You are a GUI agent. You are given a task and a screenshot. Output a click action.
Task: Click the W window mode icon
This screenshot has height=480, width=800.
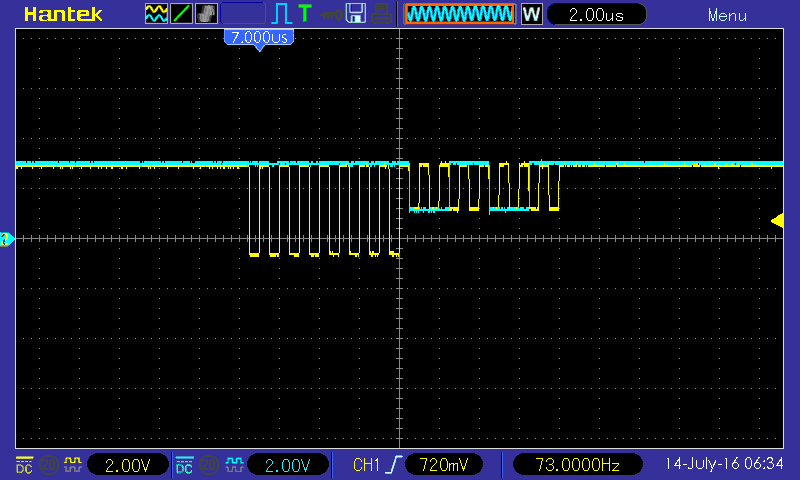532,14
